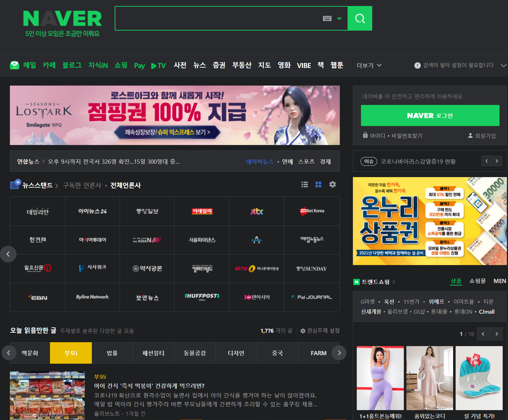Click the green search magnifier button
This screenshot has width=508, height=420.
coord(360,18)
